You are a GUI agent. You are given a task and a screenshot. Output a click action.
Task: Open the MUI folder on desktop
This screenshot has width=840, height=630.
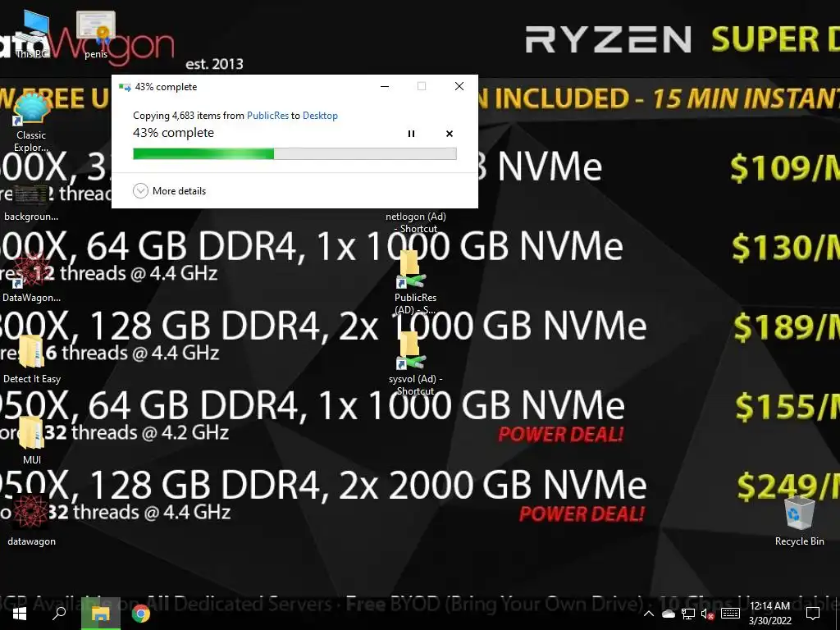pyautogui.click(x=32, y=440)
